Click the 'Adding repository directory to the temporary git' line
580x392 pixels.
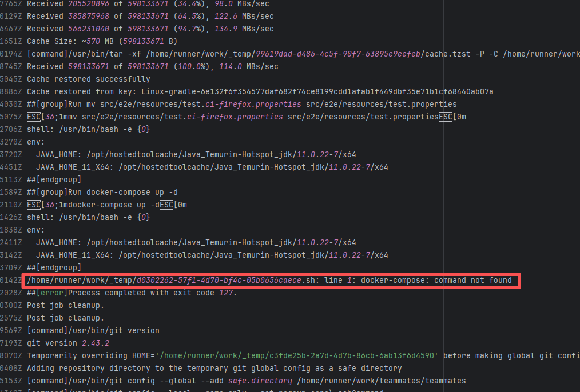(214, 368)
